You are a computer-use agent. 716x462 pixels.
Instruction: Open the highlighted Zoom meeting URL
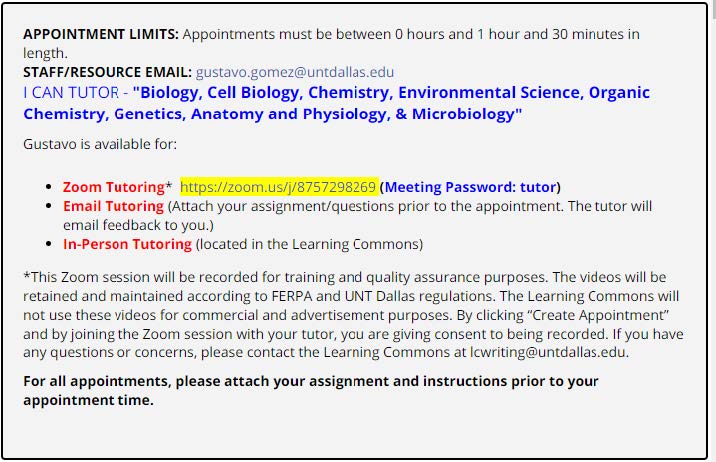click(278, 187)
